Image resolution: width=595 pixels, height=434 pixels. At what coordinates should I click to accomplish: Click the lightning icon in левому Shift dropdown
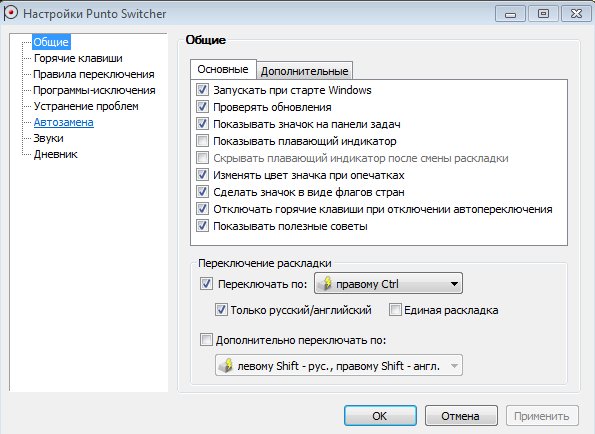click(x=227, y=365)
